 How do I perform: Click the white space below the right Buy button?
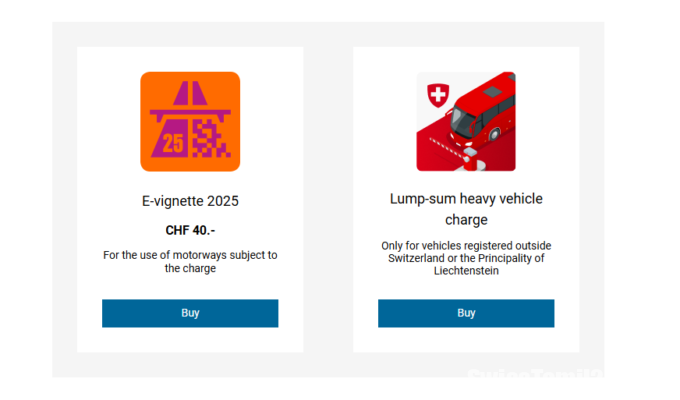click(466, 340)
